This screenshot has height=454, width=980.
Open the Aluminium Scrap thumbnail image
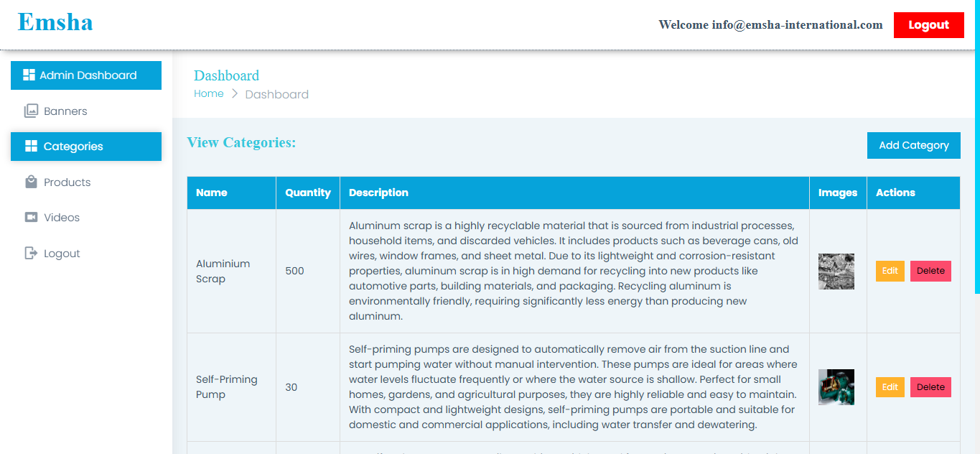pyautogui.click(x=836, y=272)
